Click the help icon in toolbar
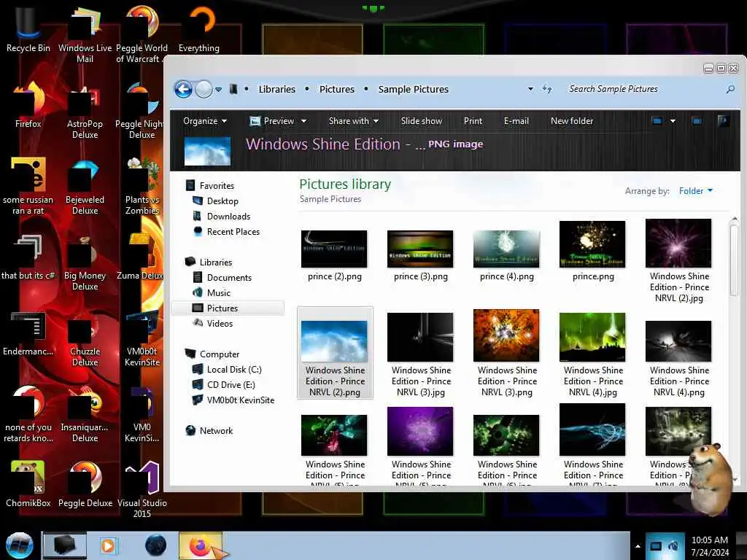 coord(723,120)
